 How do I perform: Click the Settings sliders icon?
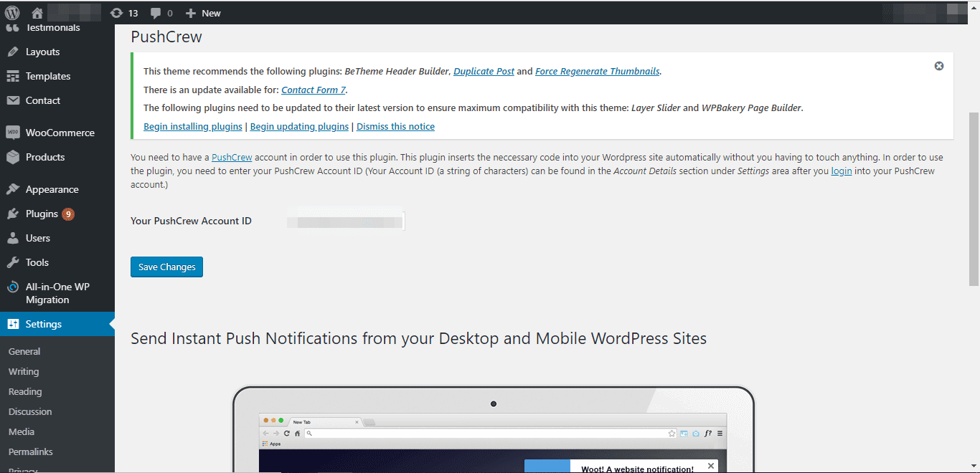[x=12, y=324]
